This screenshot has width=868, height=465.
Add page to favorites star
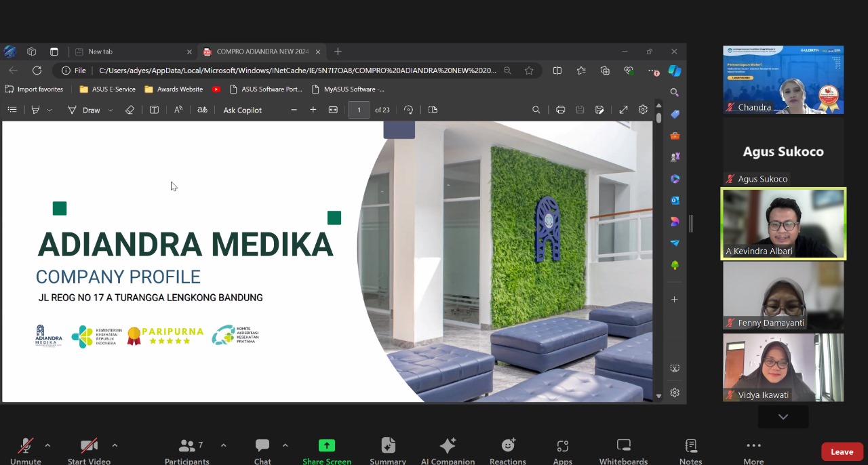click(x=528, y=70)
